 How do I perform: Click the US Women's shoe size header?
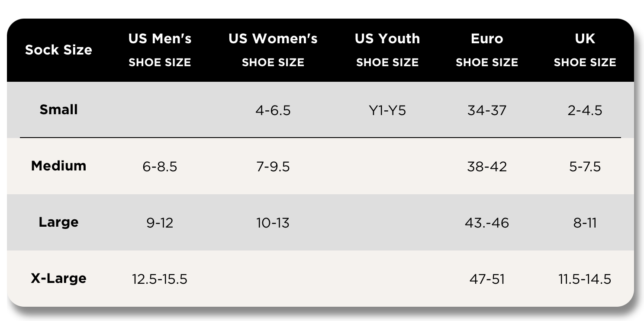[273, 50]
